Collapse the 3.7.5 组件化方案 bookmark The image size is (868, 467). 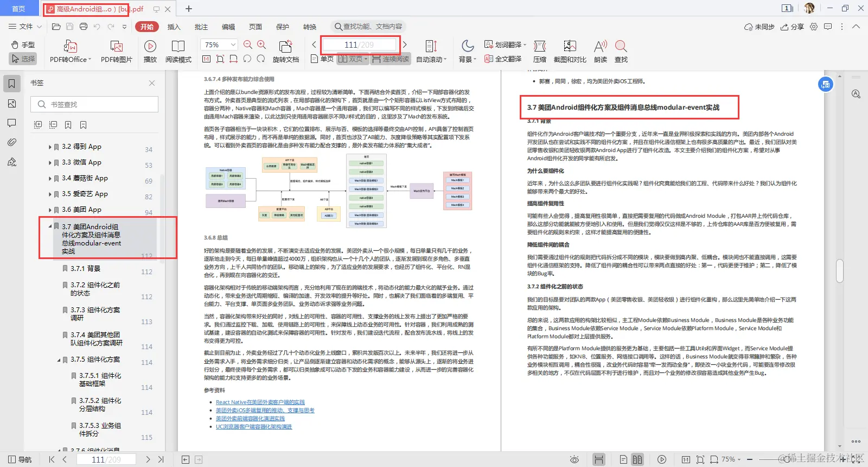59,359
